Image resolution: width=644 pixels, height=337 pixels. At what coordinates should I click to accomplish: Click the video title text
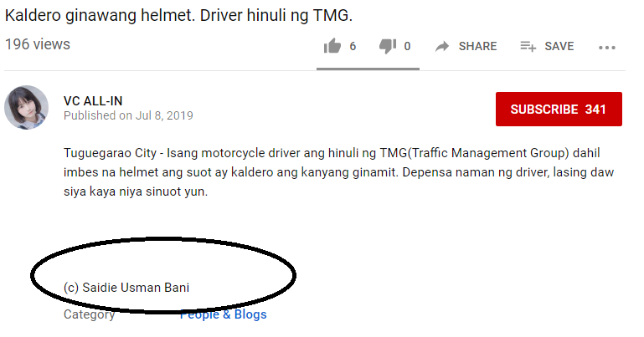[x=178, y=16]
